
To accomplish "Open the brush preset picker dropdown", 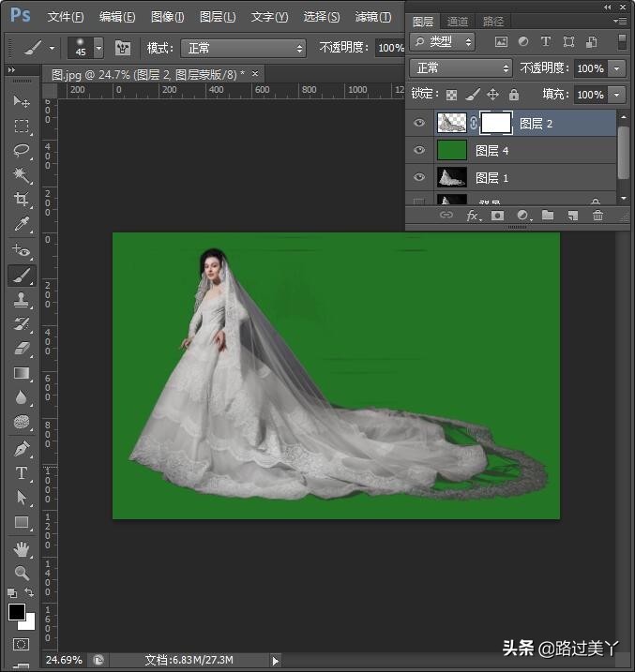I will point(98,48).
